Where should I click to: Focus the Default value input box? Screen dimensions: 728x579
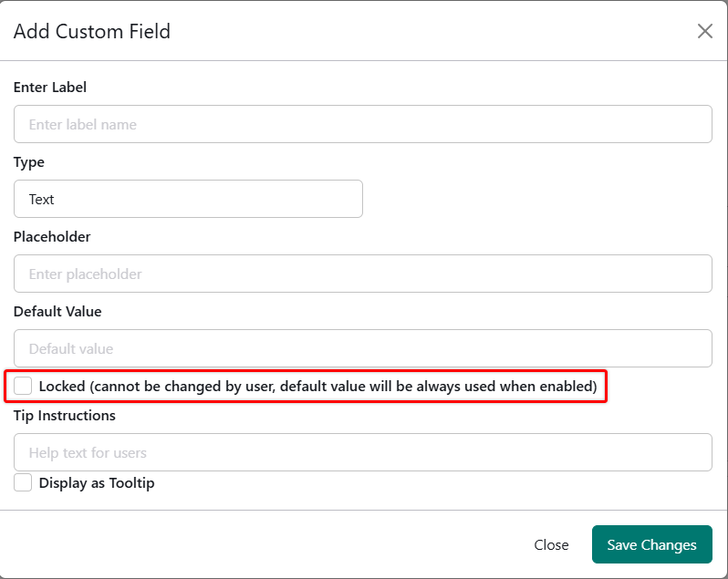coord(362,348)
